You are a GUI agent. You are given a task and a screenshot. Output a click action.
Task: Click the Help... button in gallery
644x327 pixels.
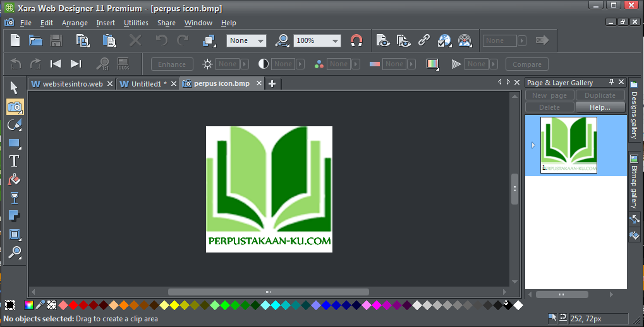(600, 107)
